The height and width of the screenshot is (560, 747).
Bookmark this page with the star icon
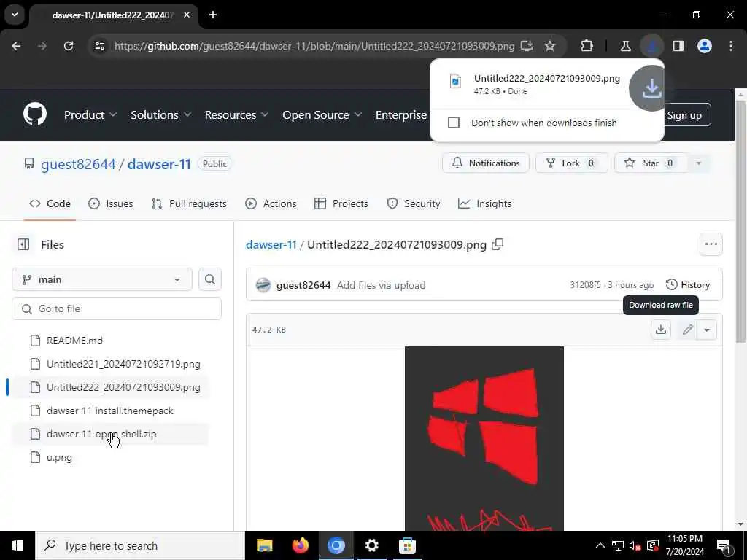(550, 46)
